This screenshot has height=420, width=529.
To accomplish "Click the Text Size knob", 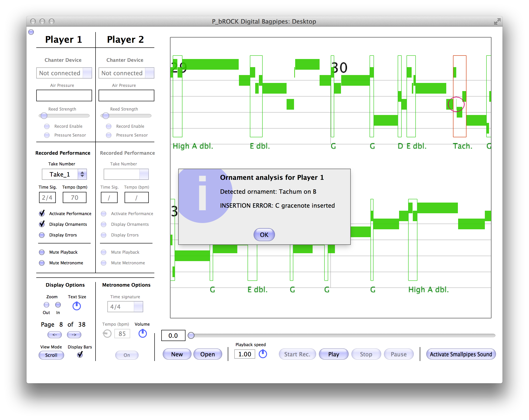I will coord(76,306).
